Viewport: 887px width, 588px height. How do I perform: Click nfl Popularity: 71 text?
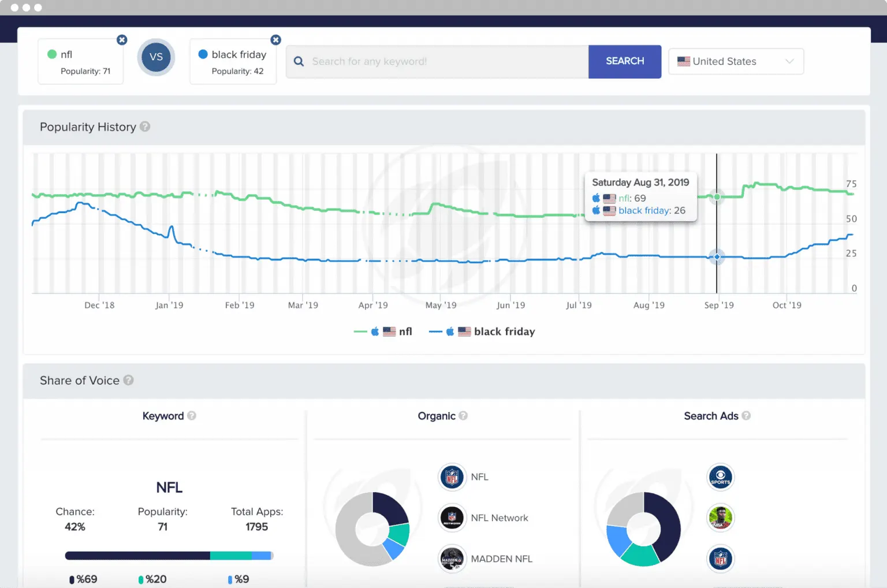(x=85, y=71)
